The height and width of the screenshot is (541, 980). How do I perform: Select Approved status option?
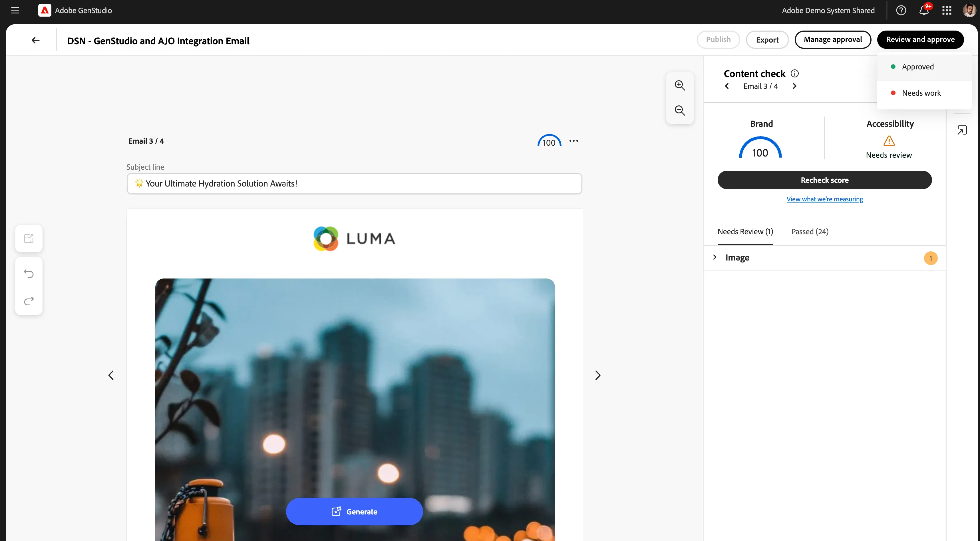[x=924, y=67]
